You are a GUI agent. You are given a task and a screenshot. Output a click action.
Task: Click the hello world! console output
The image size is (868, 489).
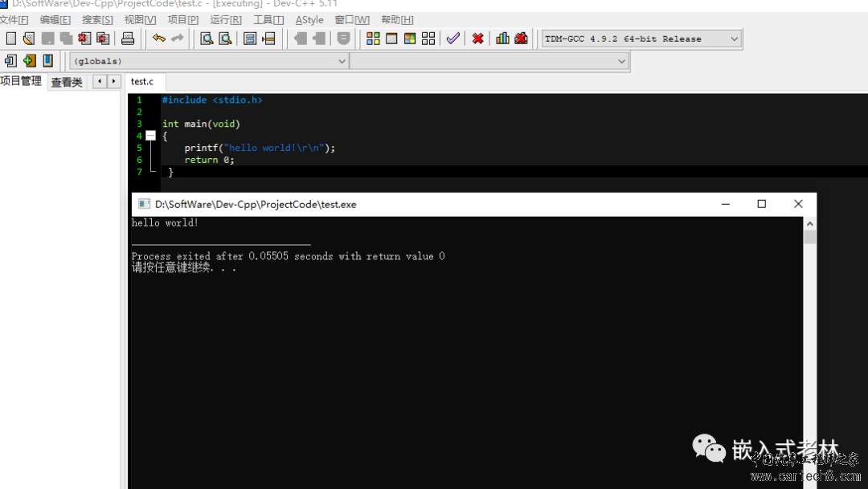[165, 223]
